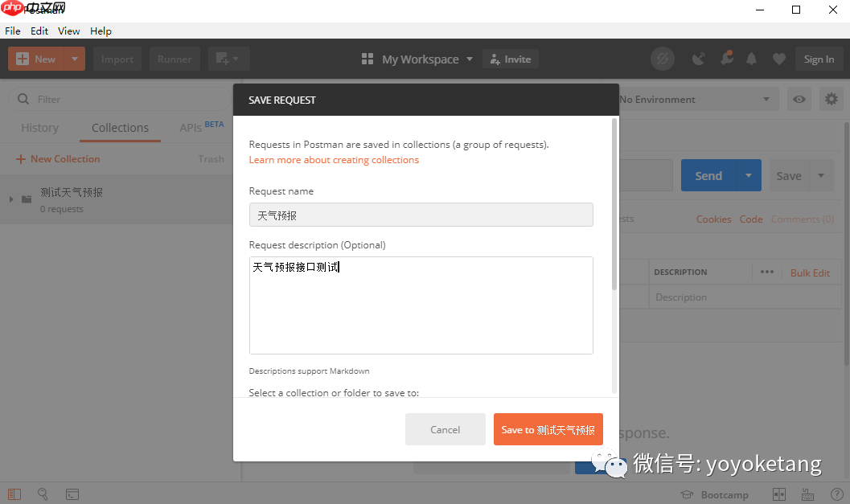Click the Send button
This screenshot has height=504, width=850.
[708, 175]
